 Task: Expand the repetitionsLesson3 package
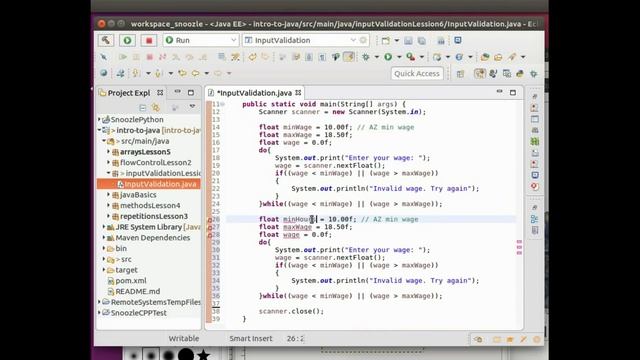point(109,216)
